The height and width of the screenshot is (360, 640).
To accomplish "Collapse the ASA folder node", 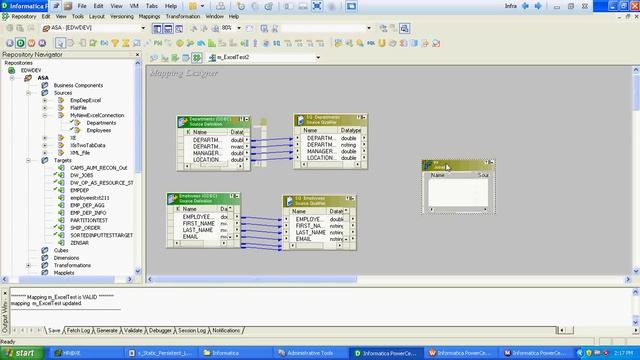I will pos(12,78).
